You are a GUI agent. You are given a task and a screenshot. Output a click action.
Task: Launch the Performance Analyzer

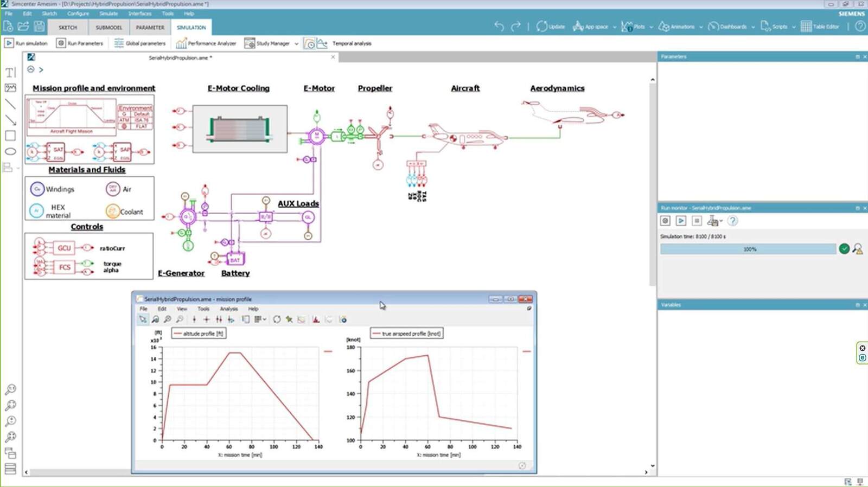pyautogui.click(x=206, y=43)
